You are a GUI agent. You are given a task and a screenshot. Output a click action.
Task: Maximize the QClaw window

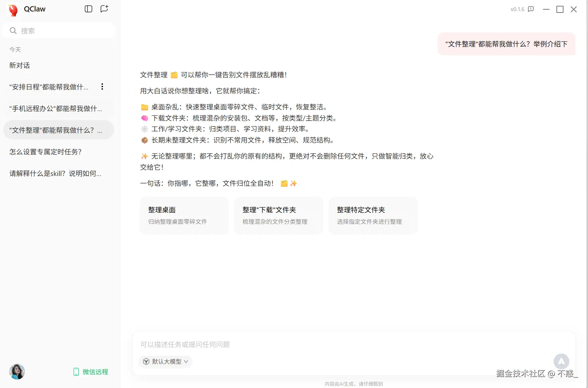coord(560,9)
